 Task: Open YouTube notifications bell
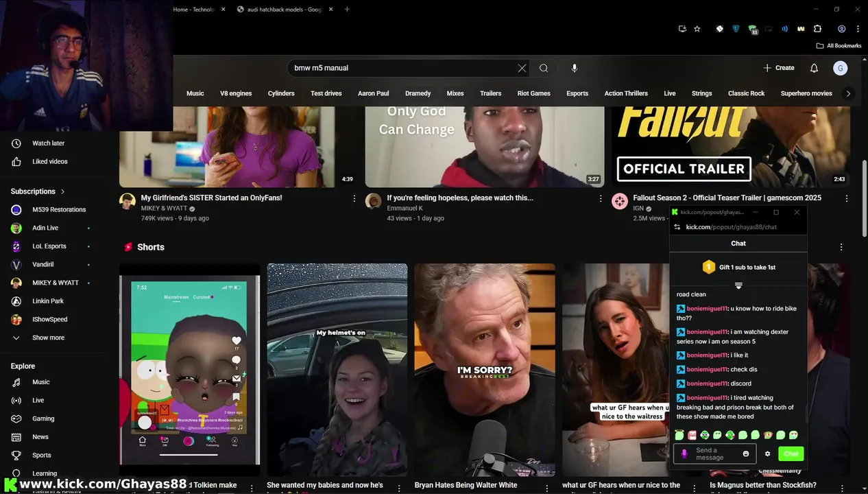point(814,68)
